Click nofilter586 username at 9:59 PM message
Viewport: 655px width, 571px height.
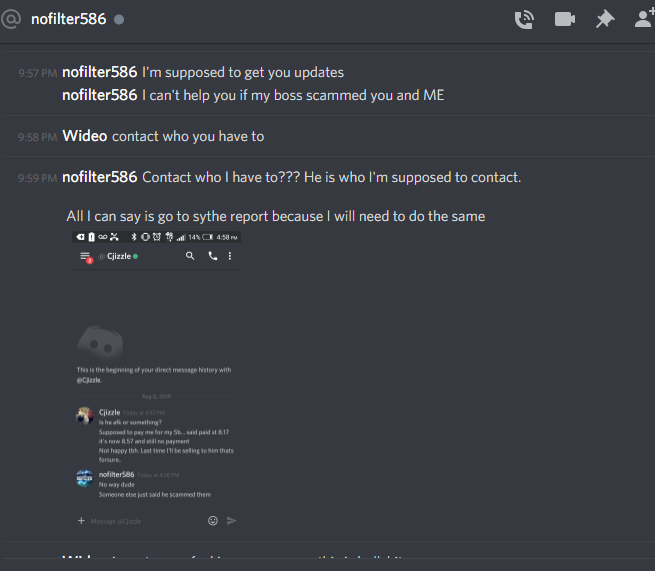tap(99, 177)
